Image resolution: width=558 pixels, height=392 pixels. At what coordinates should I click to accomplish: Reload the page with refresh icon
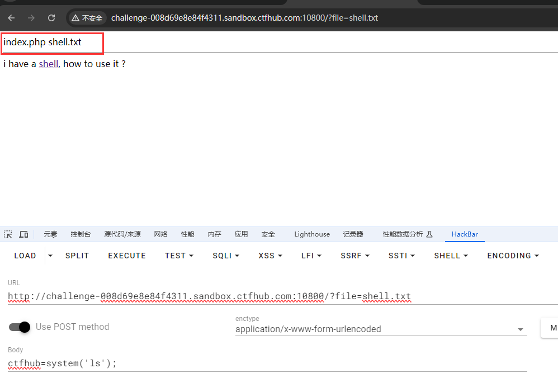tap(51, 18)
